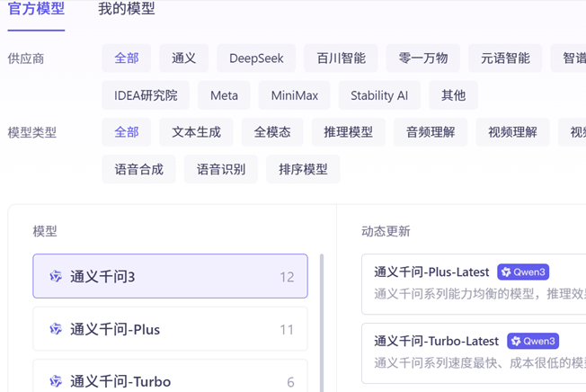Filter suppliers by 百川智能
The width and height of the screenshot is (586, 392).
pos(341,58)
